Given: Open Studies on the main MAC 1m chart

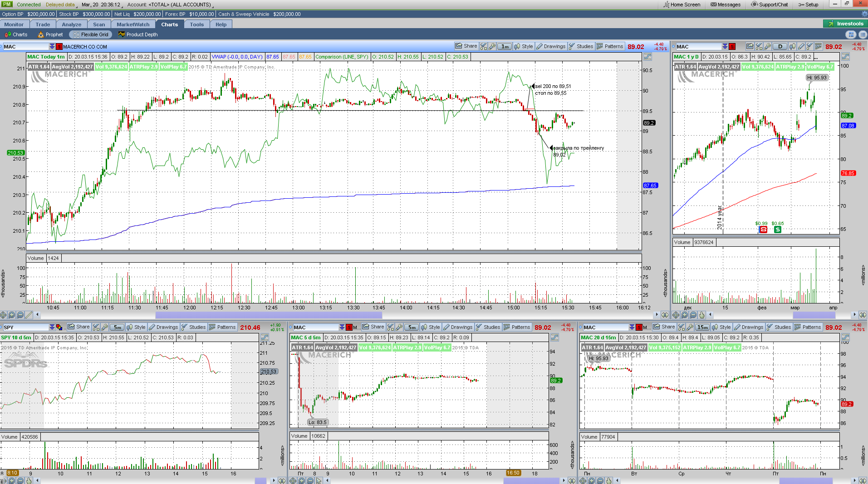Looking at the screenshot, I should pyautogui.click(x=581, y=46).
